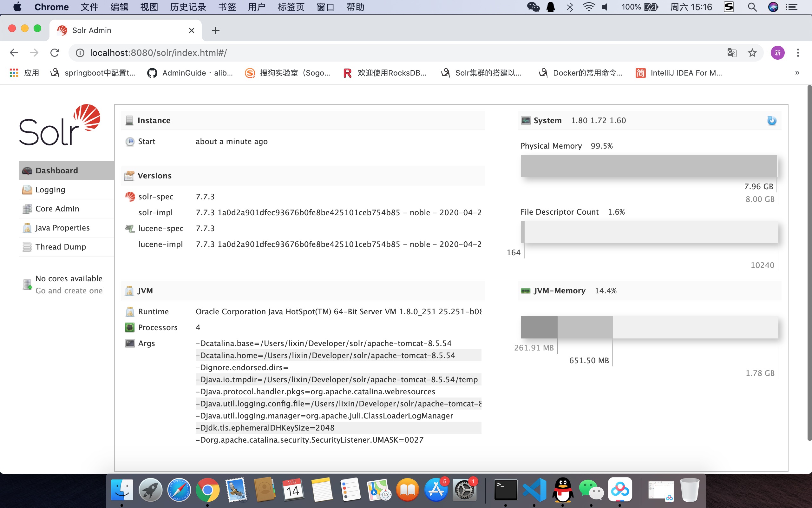Image resolution: width=812 pixels, height=508 pixels.
Task: Open Java Properties page
Action: click(66, 228)
